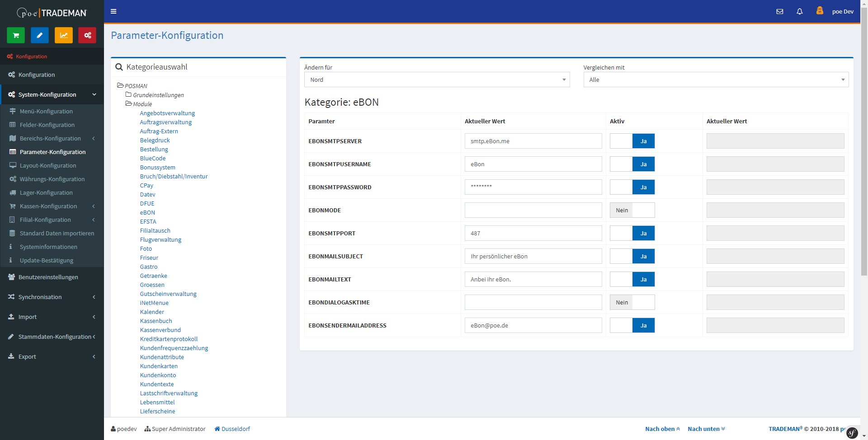The image size is (868, 440).
Task: Enable Aktiv switch for EBONMODE
Action: [632, 210]
